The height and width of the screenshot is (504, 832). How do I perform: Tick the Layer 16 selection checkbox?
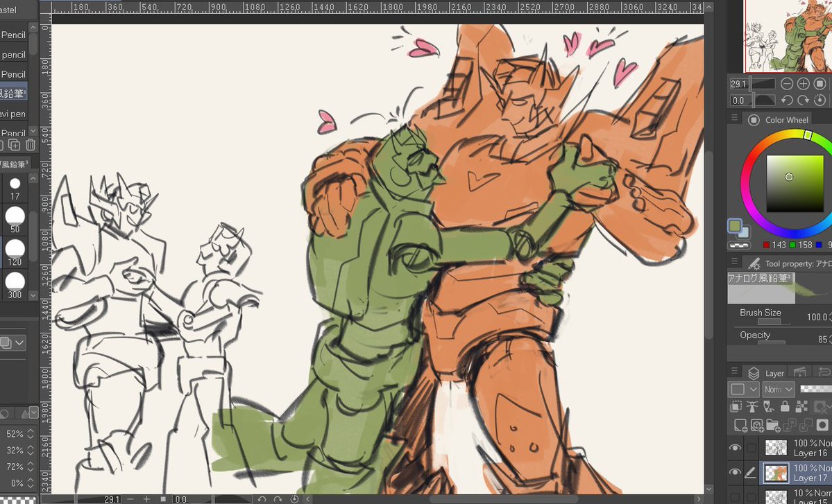coord(751,448)
